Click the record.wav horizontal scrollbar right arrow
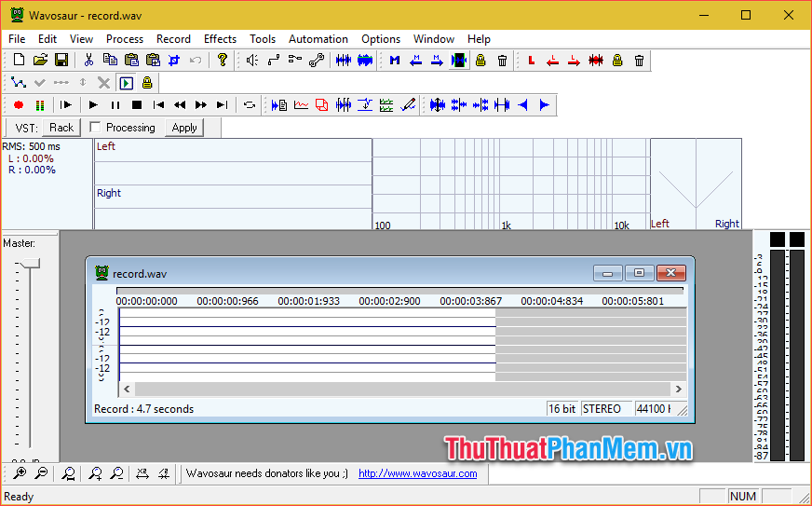The width and height of the screenshot is (812, 506). tap(679, 389)
